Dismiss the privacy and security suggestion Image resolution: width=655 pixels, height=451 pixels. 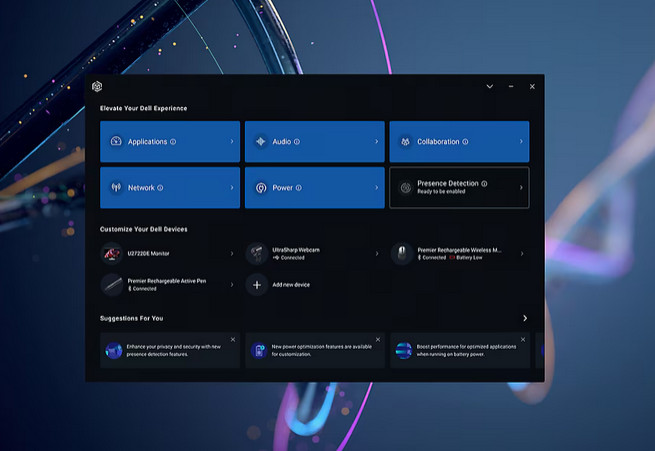(233, 340)
